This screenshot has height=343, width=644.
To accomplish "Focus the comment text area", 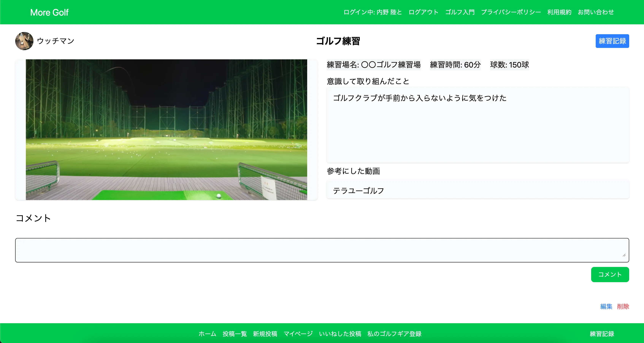I will pos(322,250).
